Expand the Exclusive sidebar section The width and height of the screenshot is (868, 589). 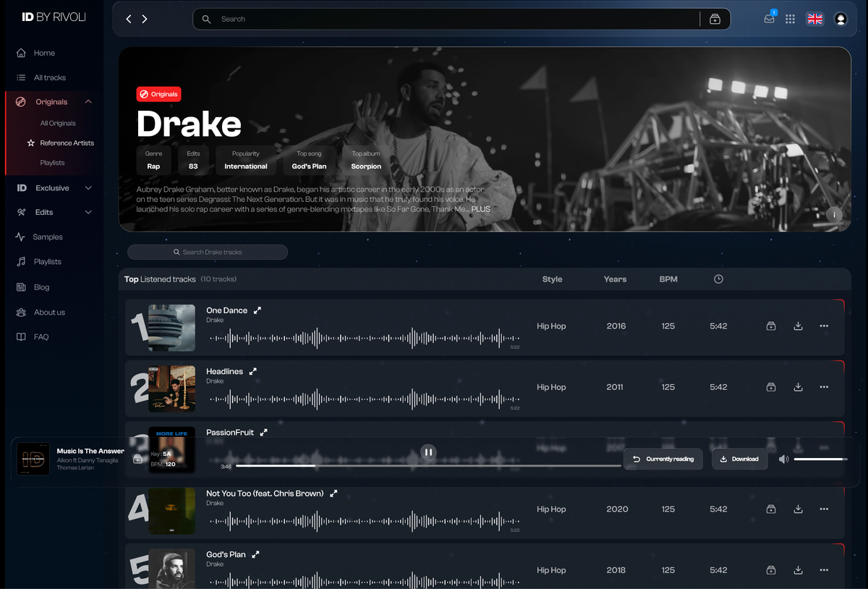(x=88, y=188)
